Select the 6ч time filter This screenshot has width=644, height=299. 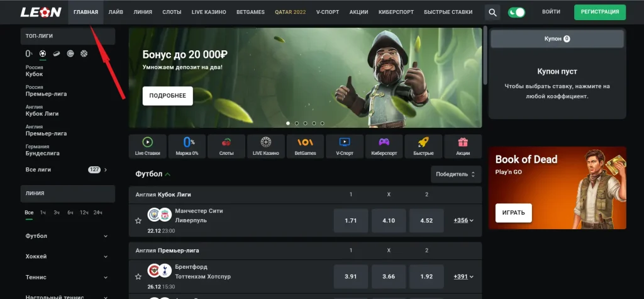click(x=70, y=213)
